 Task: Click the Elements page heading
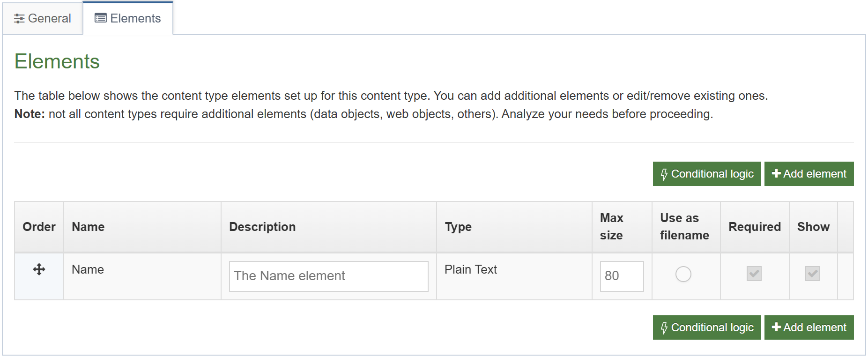[56, 61]
